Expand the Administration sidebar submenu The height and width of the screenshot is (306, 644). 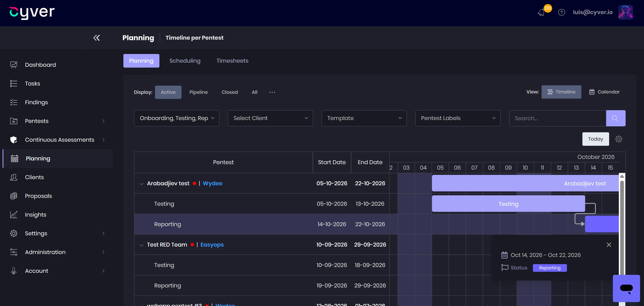(x=103, y=252)
